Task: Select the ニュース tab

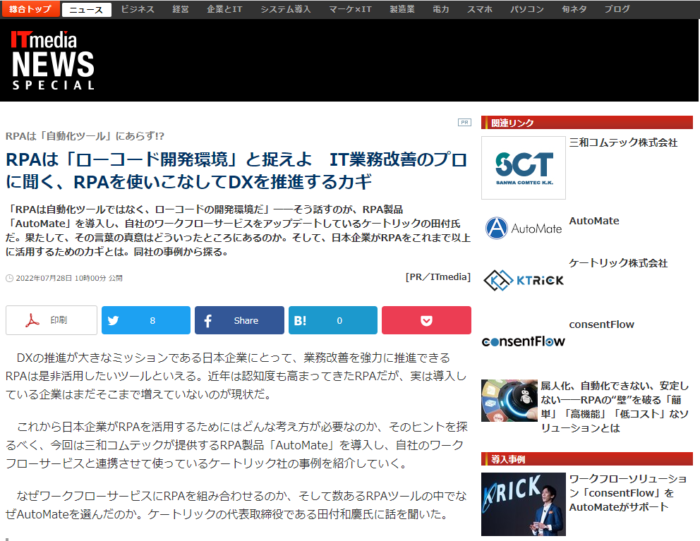Action: (86, 10)
